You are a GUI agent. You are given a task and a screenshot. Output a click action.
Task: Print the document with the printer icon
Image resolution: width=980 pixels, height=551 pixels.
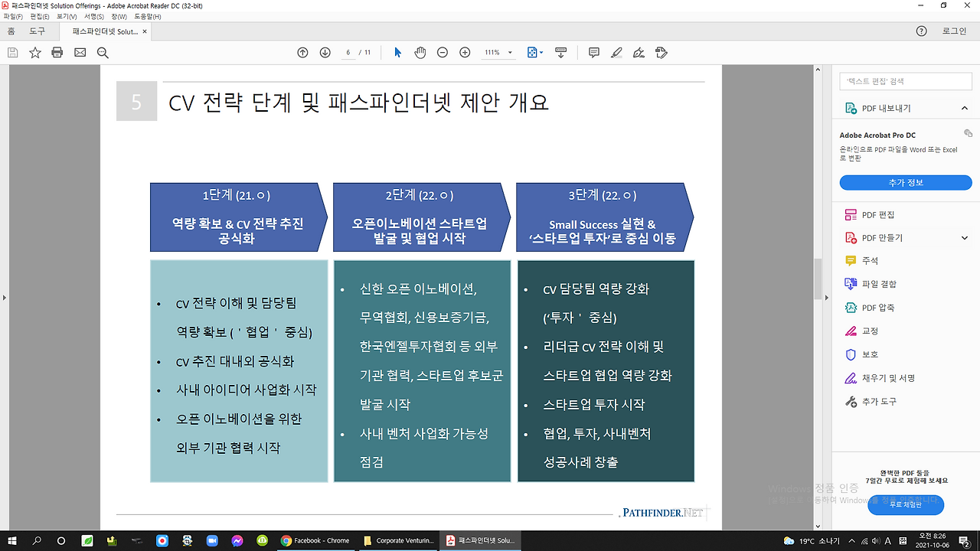57,53
